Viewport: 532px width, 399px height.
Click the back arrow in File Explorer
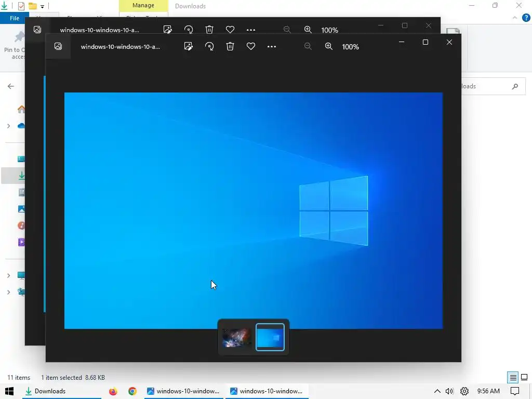pos(11,86)
